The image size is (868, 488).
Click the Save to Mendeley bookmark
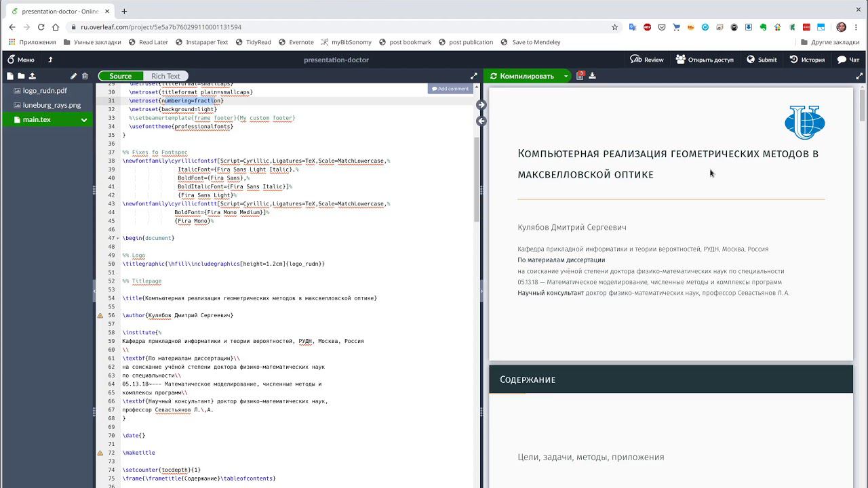click(530, 42)
